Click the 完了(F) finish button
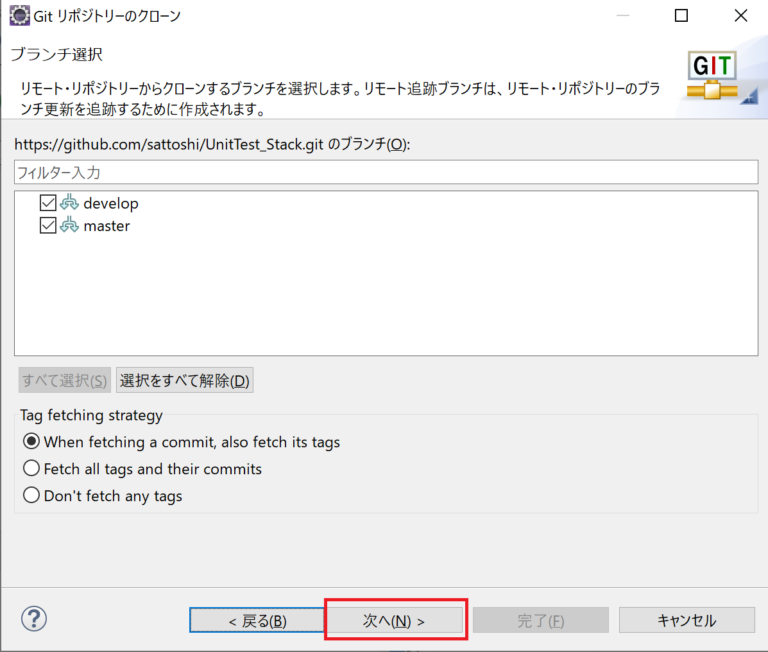This screenshot has width=768, height=652. (x=541, y=621)
